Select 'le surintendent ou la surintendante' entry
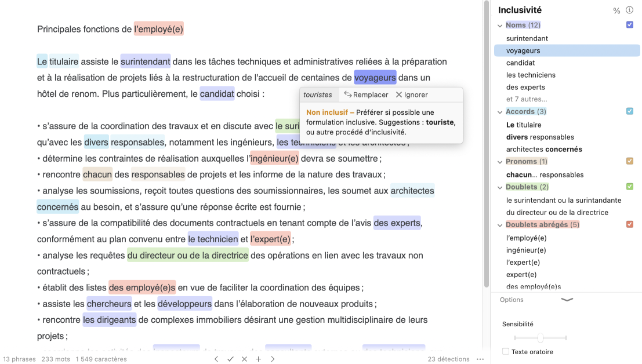Image resolution: width=642 pixels, height=364 pixels. coord(563,200)
